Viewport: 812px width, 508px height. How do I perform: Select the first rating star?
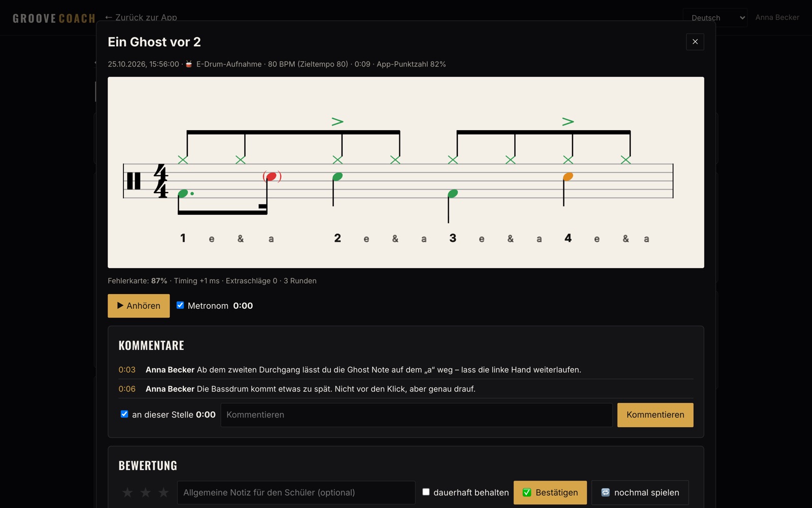pyautogui.click(x=127, y=493)
